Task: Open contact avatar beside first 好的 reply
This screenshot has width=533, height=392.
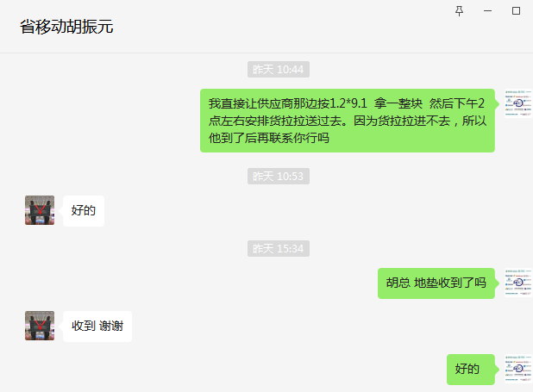Action: pyautogui.click(x=40, y=210)
